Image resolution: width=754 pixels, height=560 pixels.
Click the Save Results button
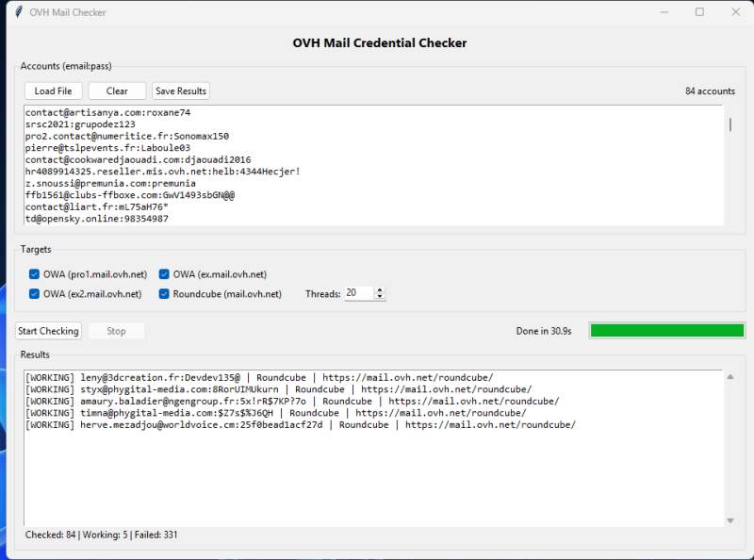click(x=181, y=91)
